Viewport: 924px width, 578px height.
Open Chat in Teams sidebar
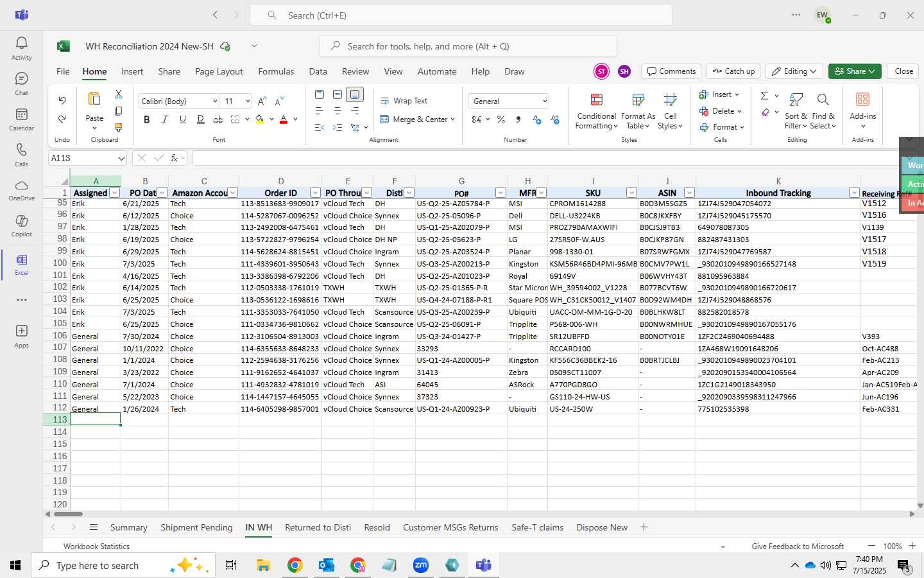click(21, 83)
